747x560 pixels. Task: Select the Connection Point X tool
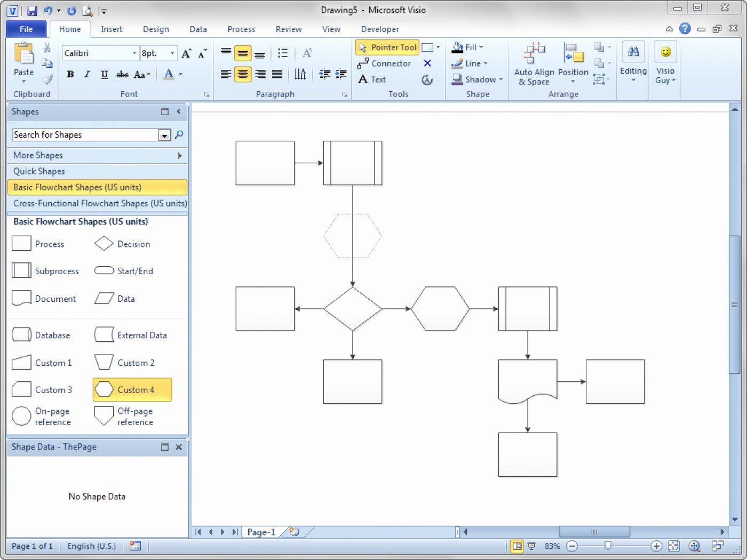[x=427, y=63]
